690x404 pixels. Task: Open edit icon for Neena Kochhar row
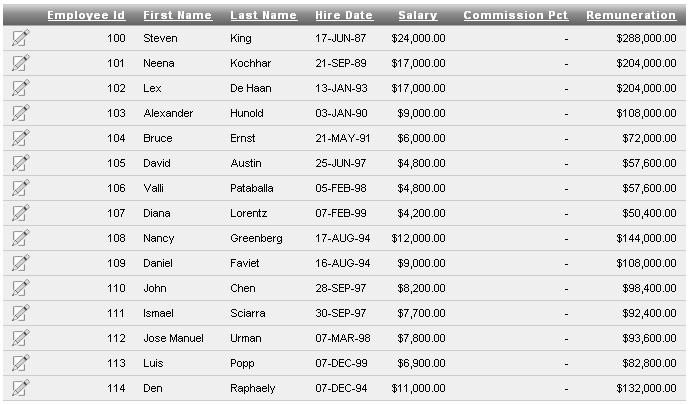(x=21, y=63)
